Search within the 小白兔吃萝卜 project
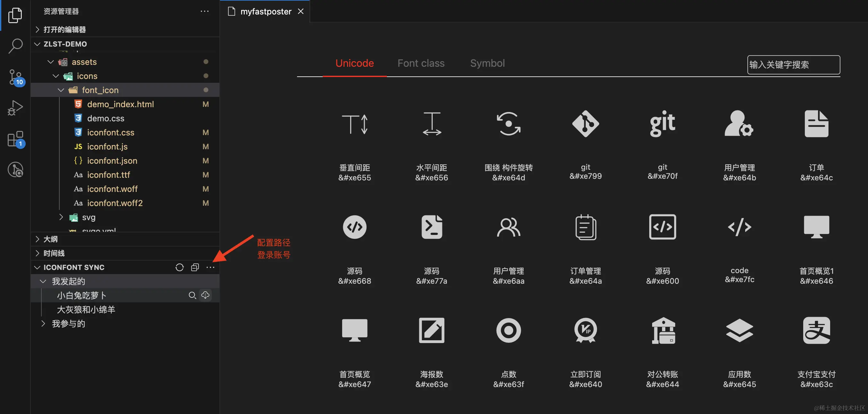 192,295
